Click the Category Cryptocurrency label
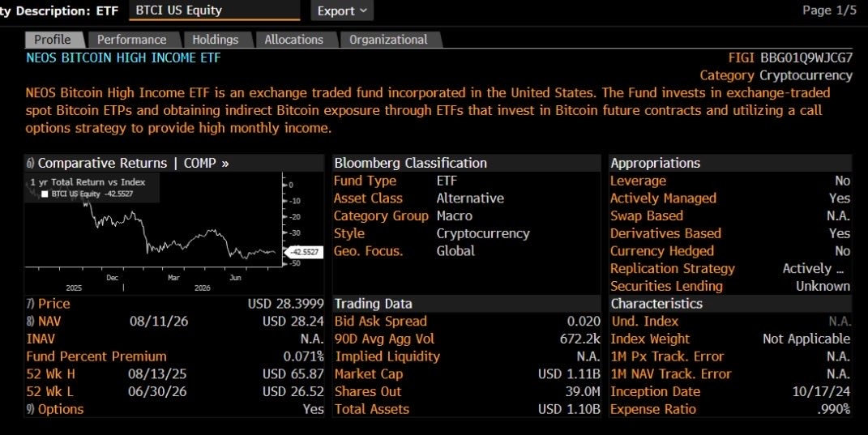The image size is (868, 435). coord(776,75)
